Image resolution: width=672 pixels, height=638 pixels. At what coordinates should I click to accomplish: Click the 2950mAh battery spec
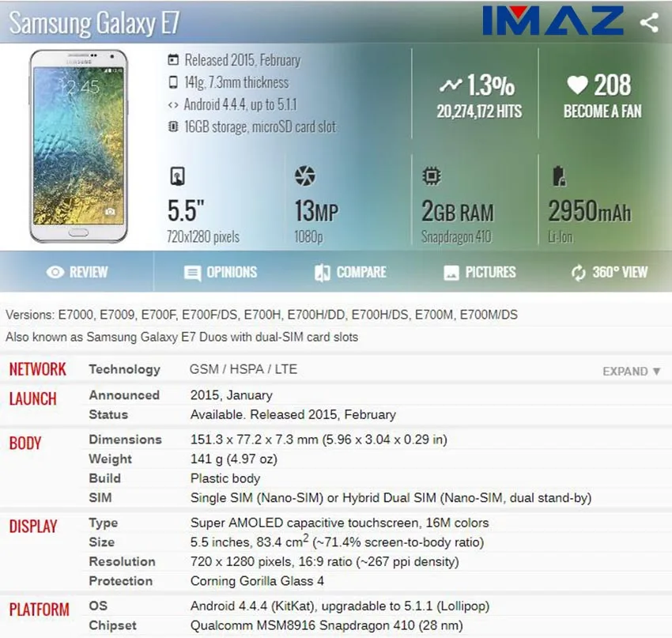[589, 211]
